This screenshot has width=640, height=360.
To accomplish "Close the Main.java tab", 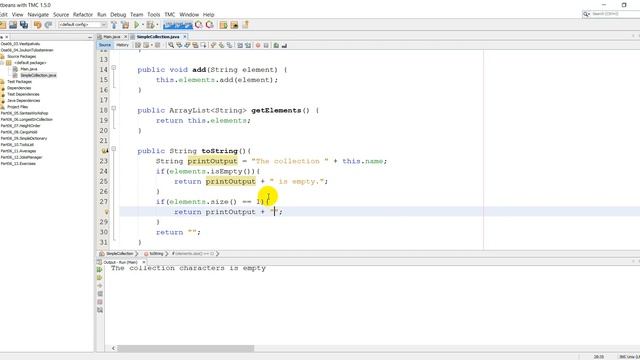I will [x=125, y=37].
